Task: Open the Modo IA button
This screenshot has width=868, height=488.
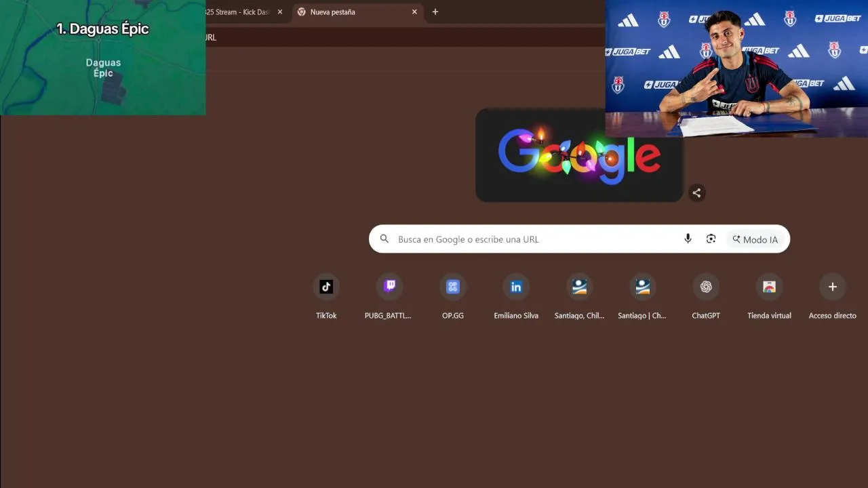Action: [755, 239]
